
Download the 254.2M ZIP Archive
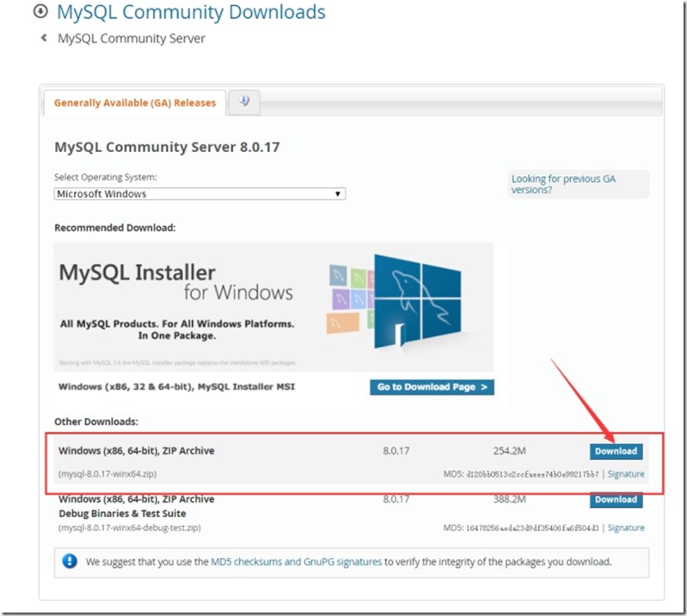[616, 451]
